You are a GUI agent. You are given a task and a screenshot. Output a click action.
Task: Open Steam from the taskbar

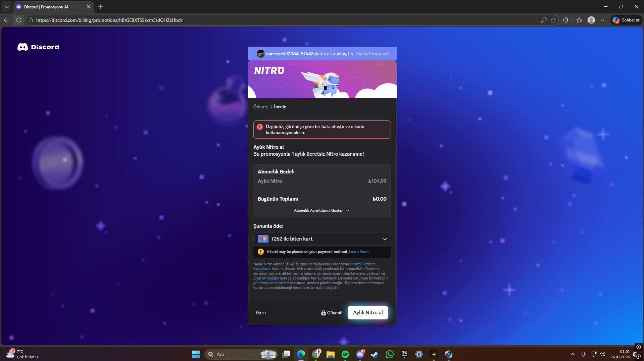coord(375,354)
